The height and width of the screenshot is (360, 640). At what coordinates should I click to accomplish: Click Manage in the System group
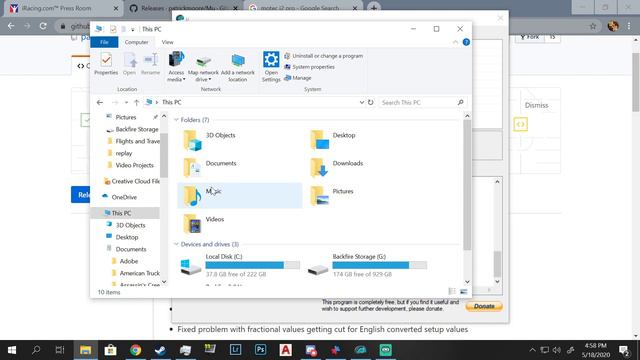(298, 78)
